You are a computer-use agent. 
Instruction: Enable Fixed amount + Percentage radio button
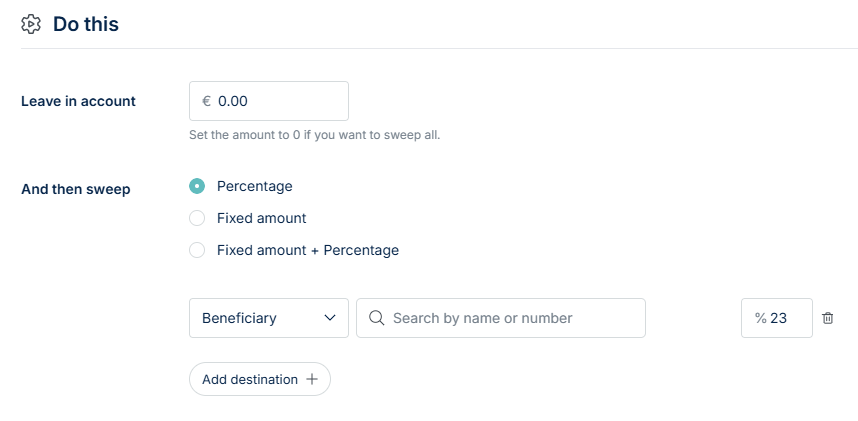point(197,250)
